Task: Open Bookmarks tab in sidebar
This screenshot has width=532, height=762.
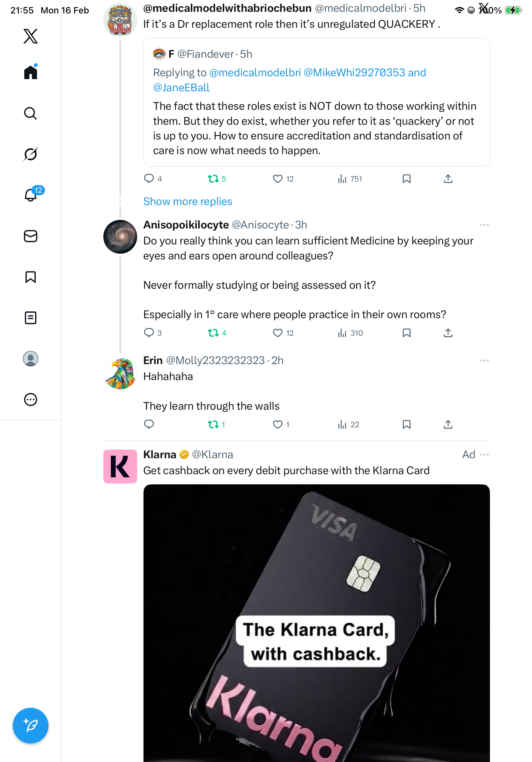Action: tap(31, 277)
